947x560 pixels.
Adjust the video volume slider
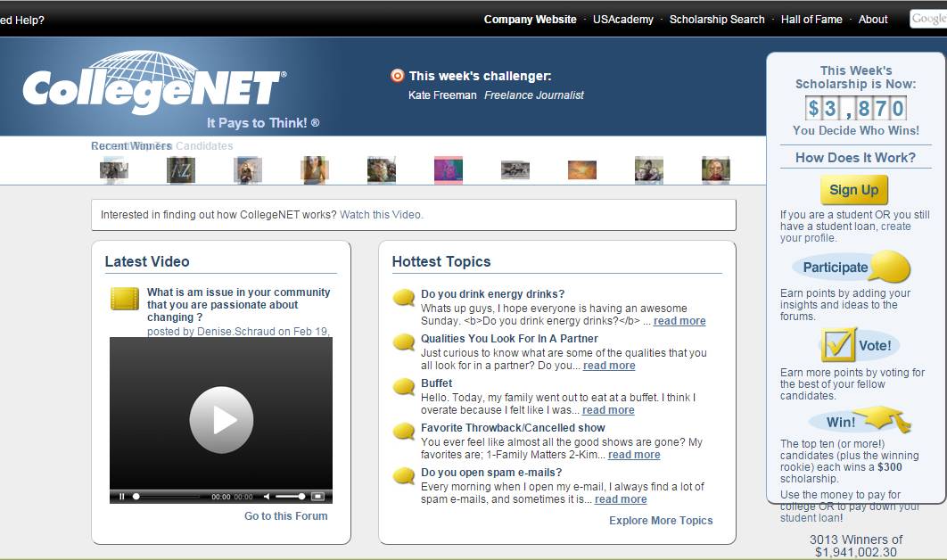(x=290, y=497)
